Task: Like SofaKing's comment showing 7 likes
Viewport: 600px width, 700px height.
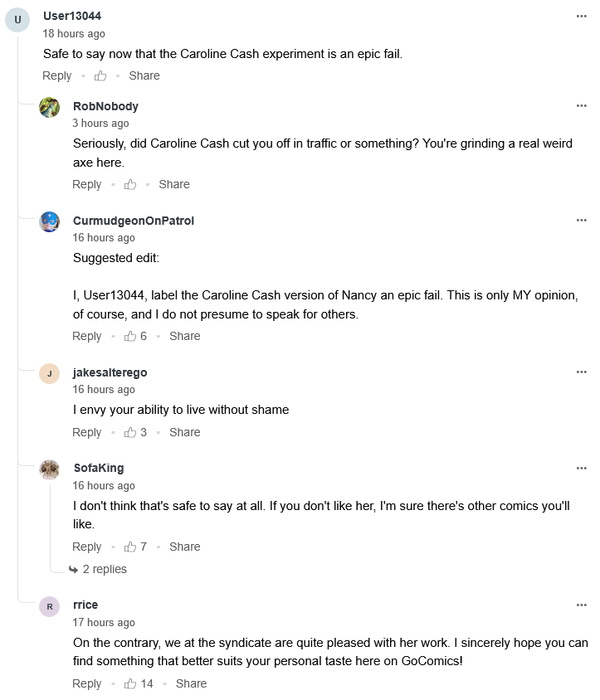Action: [x=130, y=547]
